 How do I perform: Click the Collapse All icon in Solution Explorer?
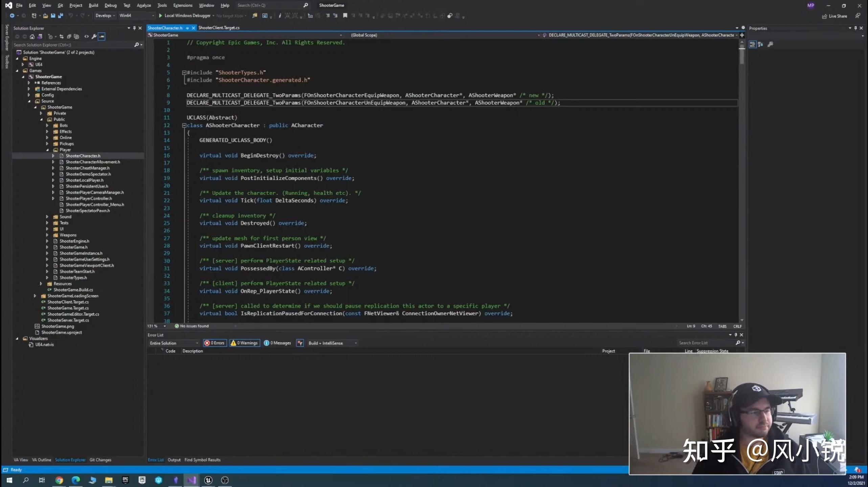(x=69, y=37)
